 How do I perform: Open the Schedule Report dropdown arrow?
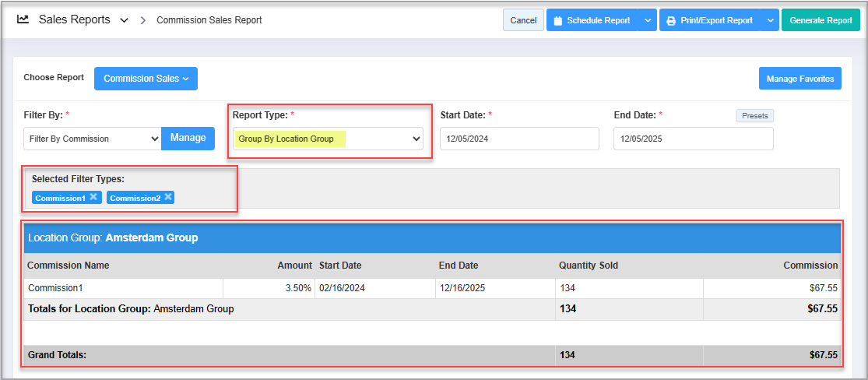click(x=648, y=21)
